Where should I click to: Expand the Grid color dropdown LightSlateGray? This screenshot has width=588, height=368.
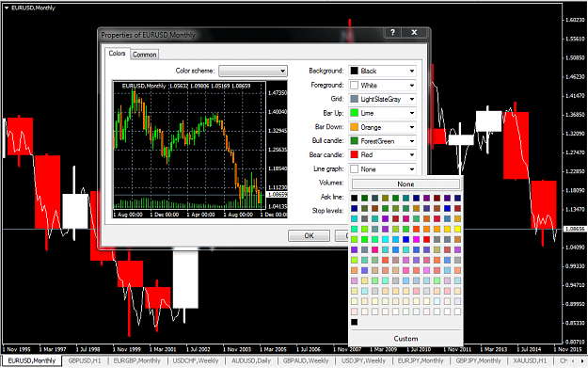pos(383,99)
